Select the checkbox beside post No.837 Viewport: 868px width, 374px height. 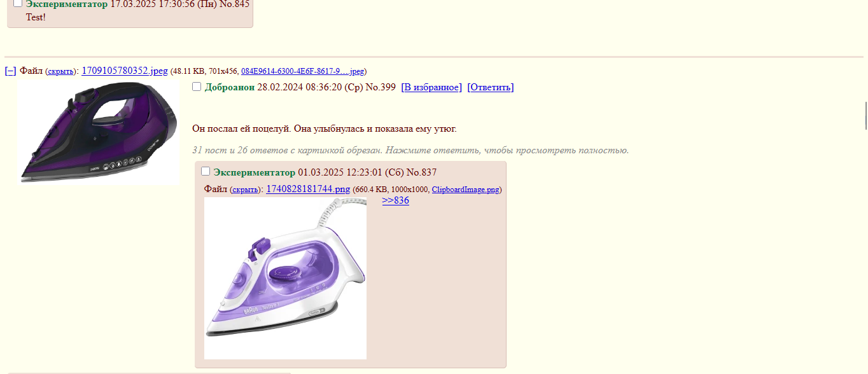tap(206, 171)
